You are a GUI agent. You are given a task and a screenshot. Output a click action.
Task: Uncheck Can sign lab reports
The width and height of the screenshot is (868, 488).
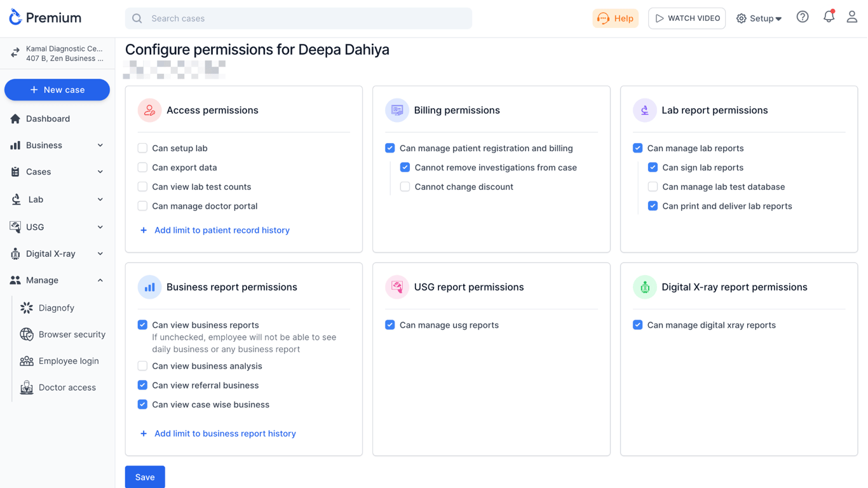click(653, 168)
